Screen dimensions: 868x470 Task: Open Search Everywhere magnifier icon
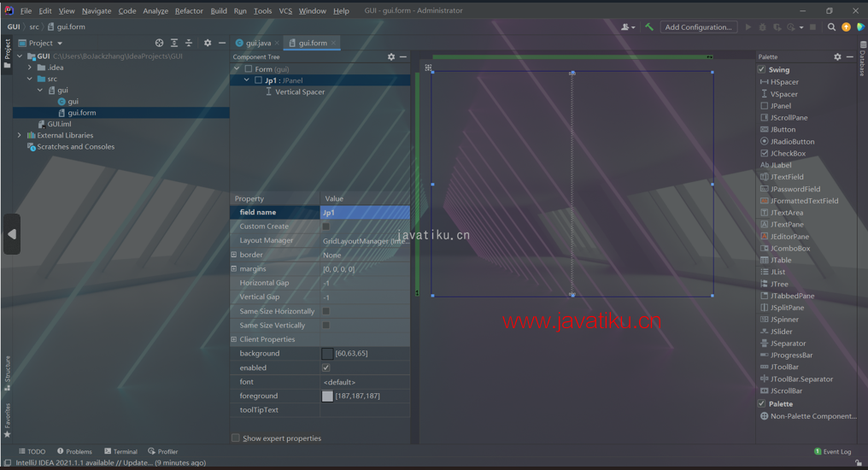click(831, 27)
